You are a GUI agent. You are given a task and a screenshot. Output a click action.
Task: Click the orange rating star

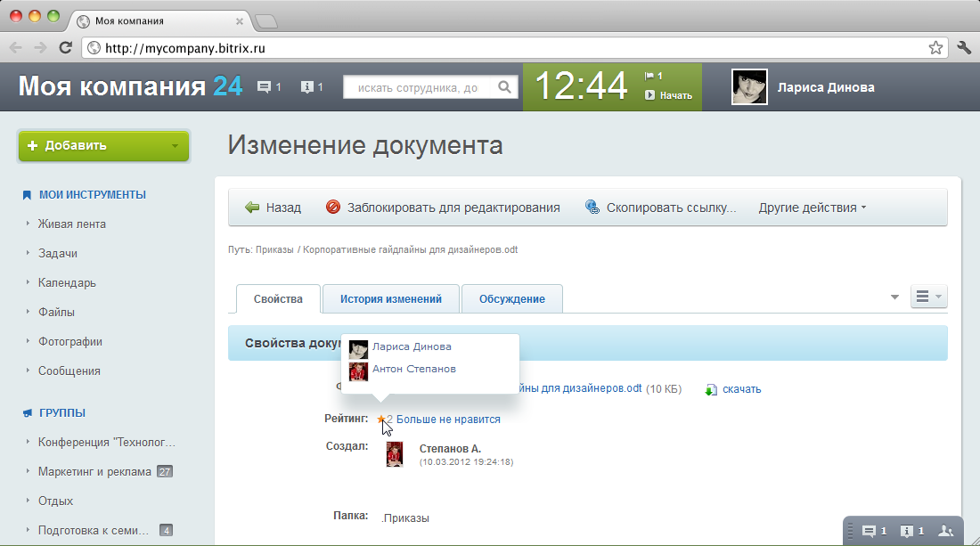381,420
